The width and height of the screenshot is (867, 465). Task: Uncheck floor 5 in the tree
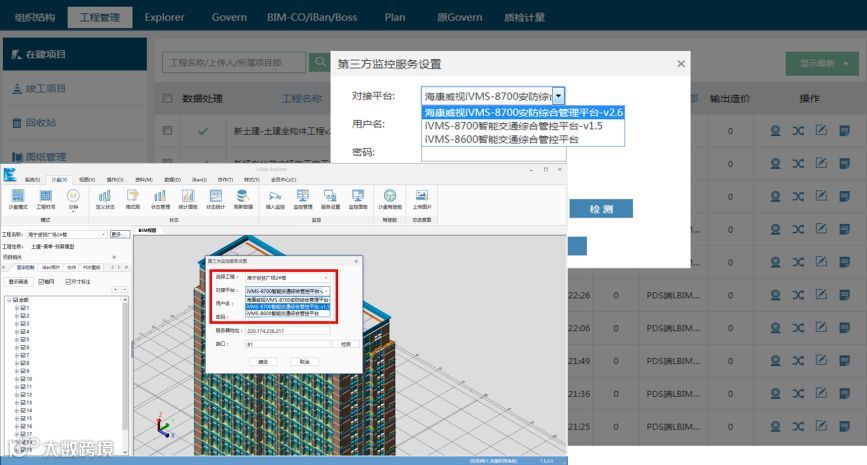click(23, 339)
